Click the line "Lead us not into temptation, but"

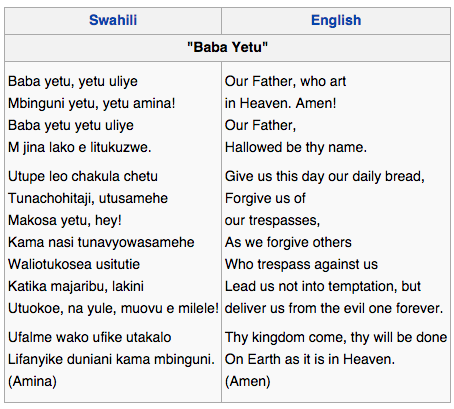(x=323, y=286)
